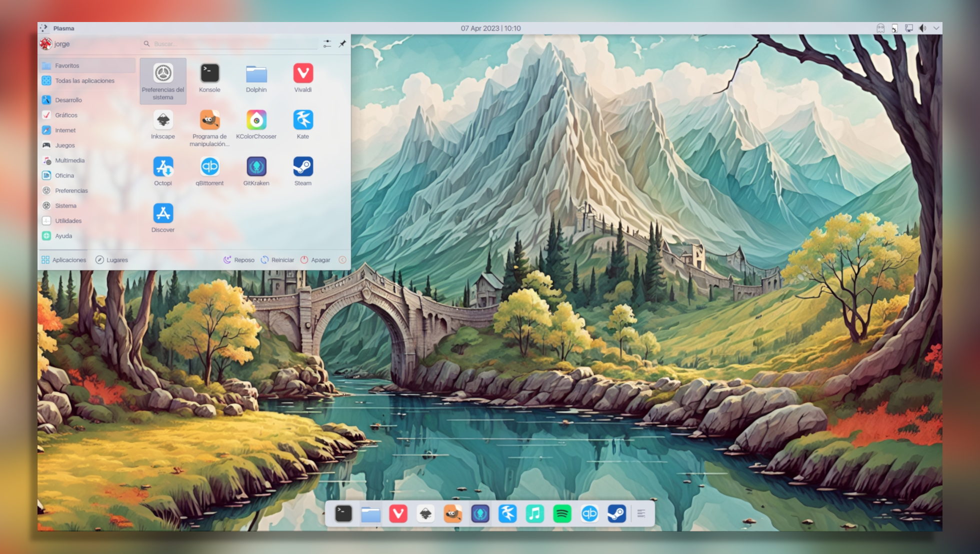
Task: Pin the launcher menu open
Action: pos(342,44)
